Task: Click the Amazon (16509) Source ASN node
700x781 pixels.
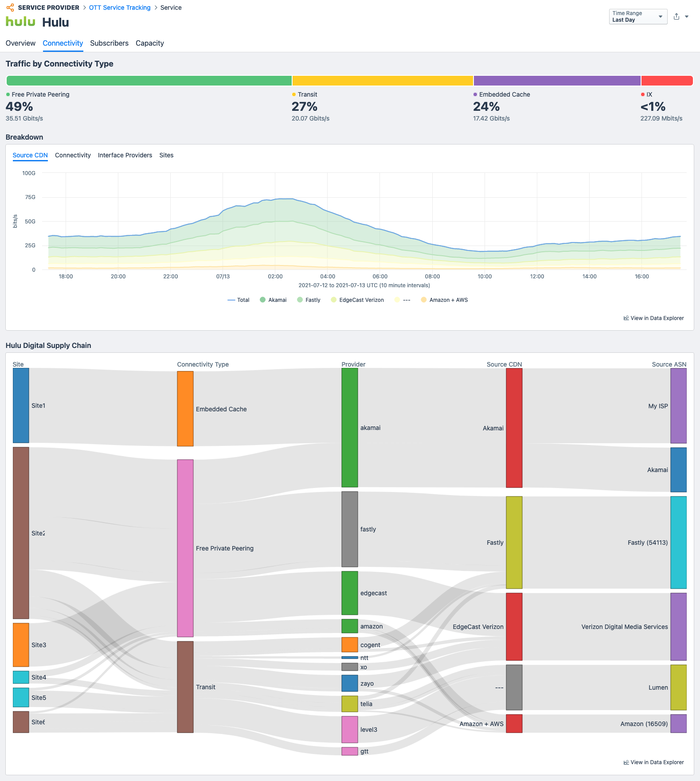Action: [679, 723]
